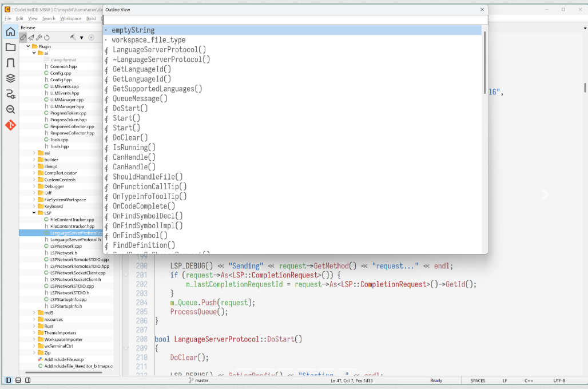
Task: Open the search magnifier sidebar icon
Action: pyautogui.click(x=10, y=109)
